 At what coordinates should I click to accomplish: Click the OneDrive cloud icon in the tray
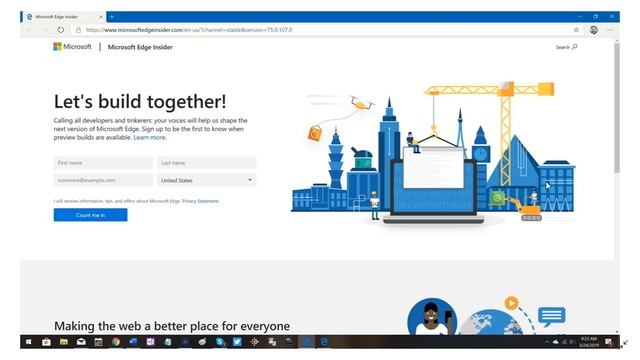556,342
